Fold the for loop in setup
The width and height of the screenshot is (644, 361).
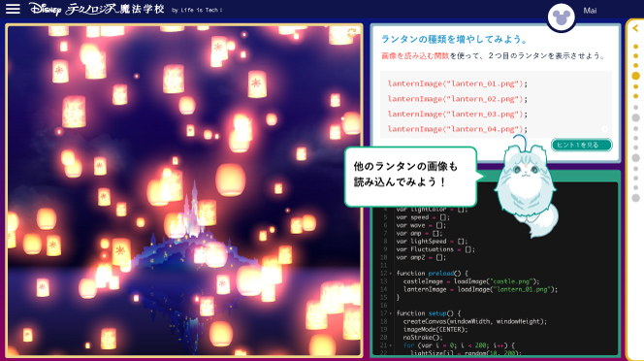pos(391,345)
